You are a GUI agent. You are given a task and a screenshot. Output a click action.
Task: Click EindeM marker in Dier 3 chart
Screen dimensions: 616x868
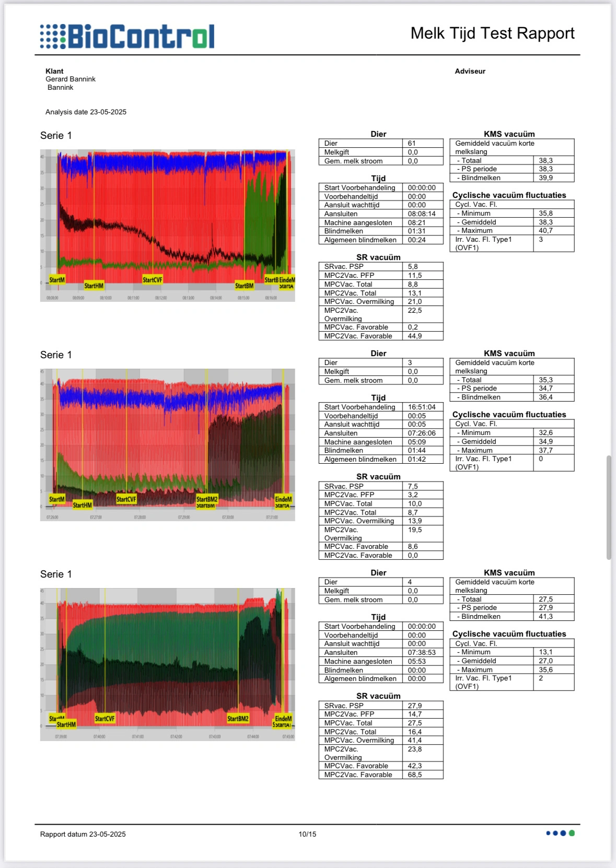(283, 499)
